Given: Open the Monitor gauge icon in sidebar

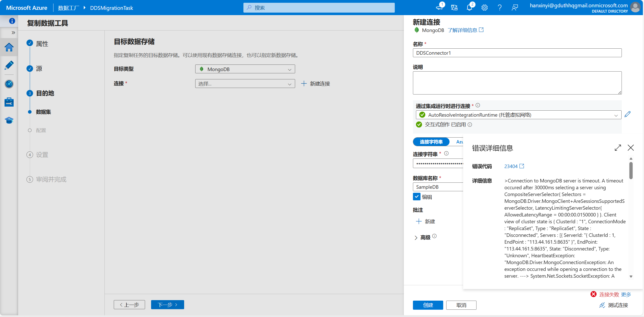Looking at the screenshot, I should tap(9, 84).
